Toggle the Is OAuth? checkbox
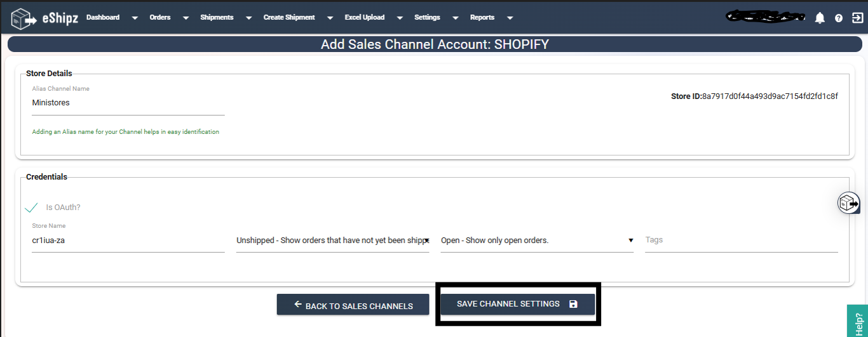This screenshot has height=337, width=868. point(31,208)
